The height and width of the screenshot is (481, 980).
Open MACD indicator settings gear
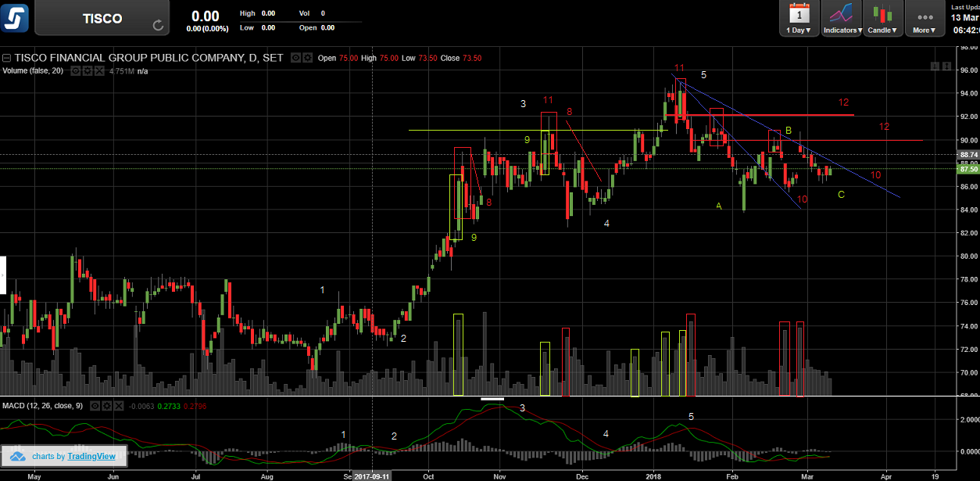(107, 406)
